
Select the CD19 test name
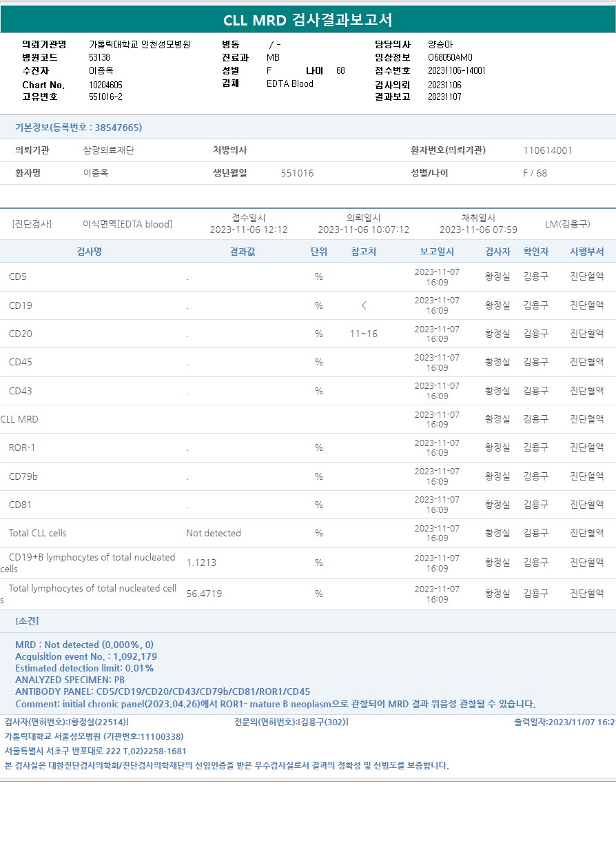pyautogui.click(x=21, y=305)
